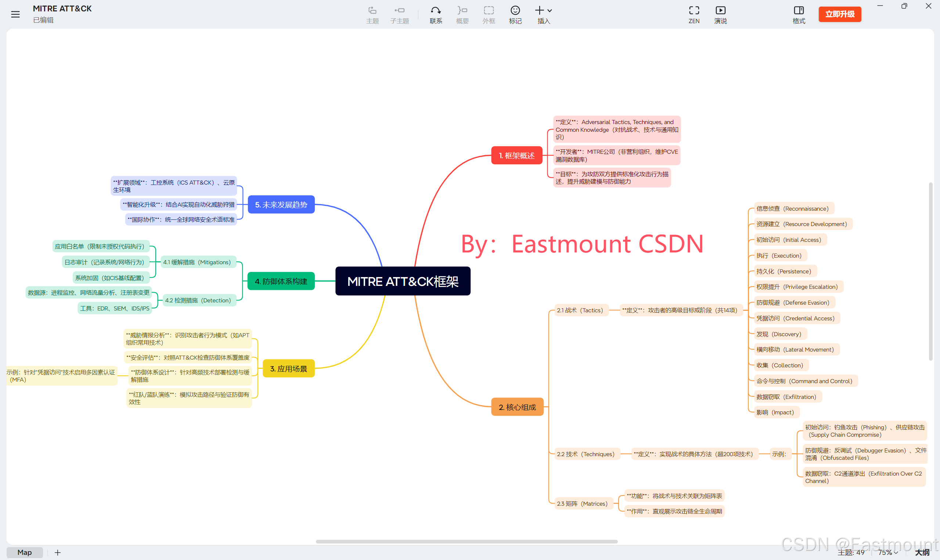Click the 联系 relationship tool icon
Screen dimensions: 940x560
pyautogui.click(x=435, y=11)
